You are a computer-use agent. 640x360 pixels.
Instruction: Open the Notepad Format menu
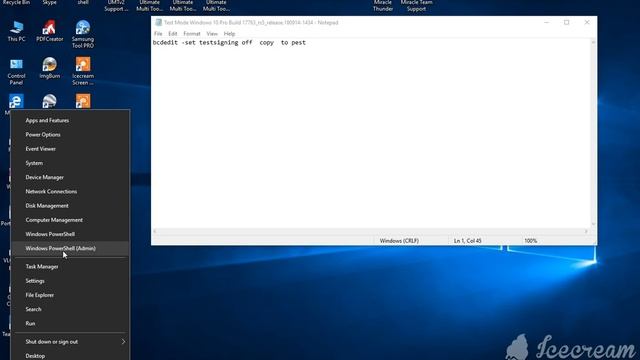click(192, 33)
